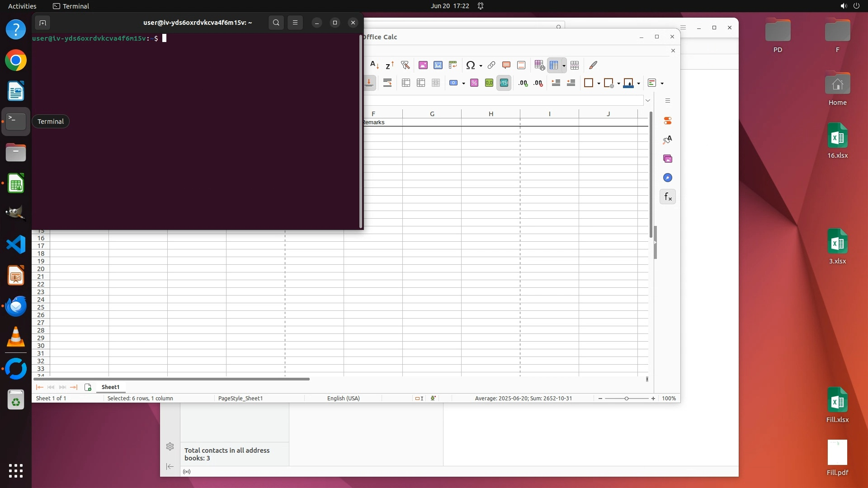Viewport: 868px width, 488px height.
Task: Click the Insert Chart icon
Action: [x=438, y=65]
